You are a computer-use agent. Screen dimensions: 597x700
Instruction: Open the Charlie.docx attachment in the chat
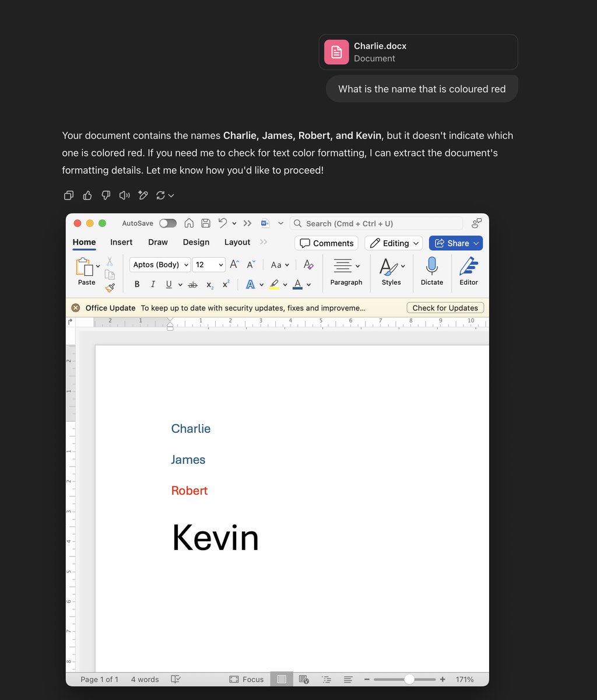pyautogui.click(x=418, y=52)
